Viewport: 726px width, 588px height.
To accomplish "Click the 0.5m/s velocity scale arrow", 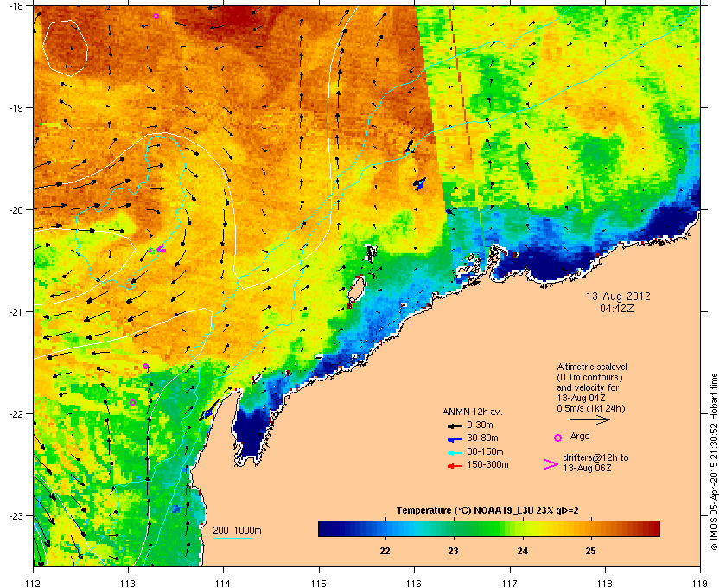I will [589, 419].
